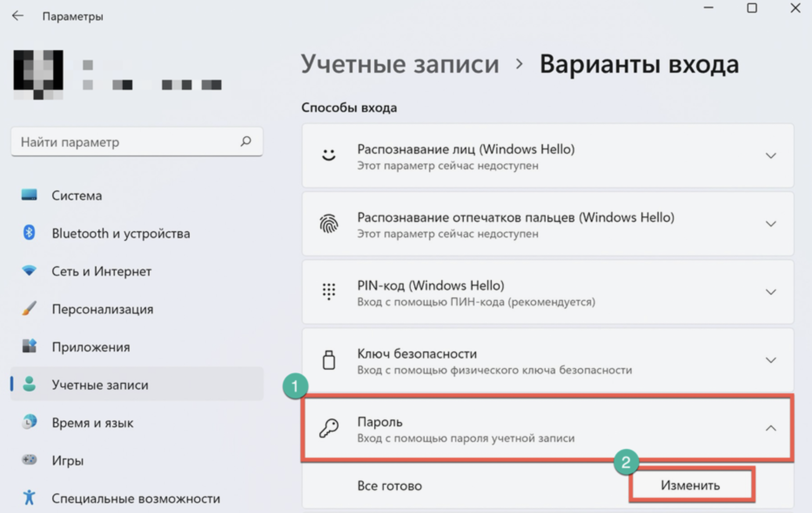
Task: Click the back arrow in Параметры
Action: [17, 16]
